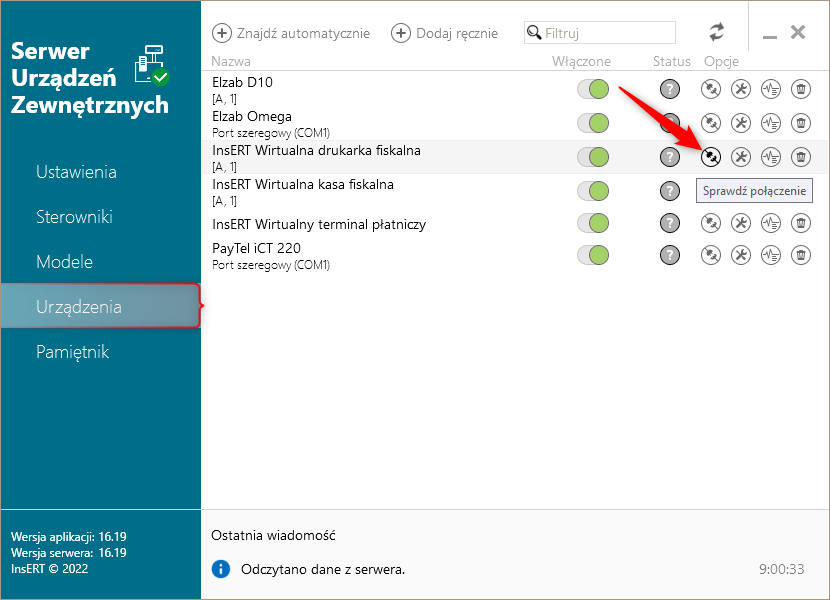Select InsERT Wirtualna drukarka fiskalna name
830x600 pixels.
(x=316, y=150)
